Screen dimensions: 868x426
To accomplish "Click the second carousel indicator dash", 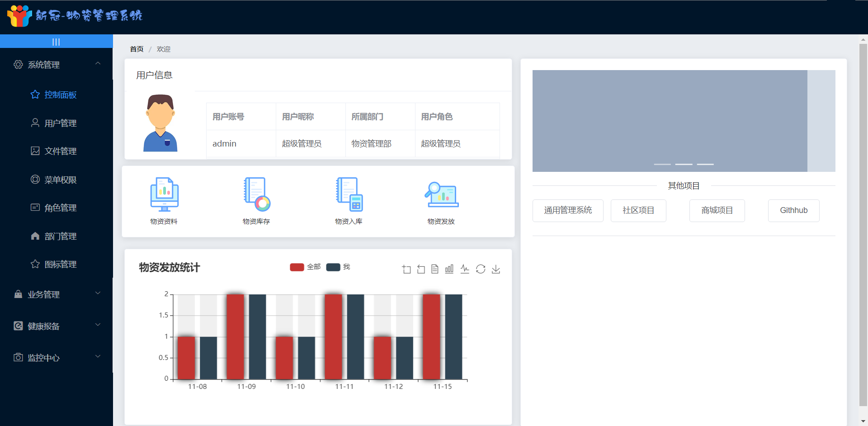I will tap(684, 164).
